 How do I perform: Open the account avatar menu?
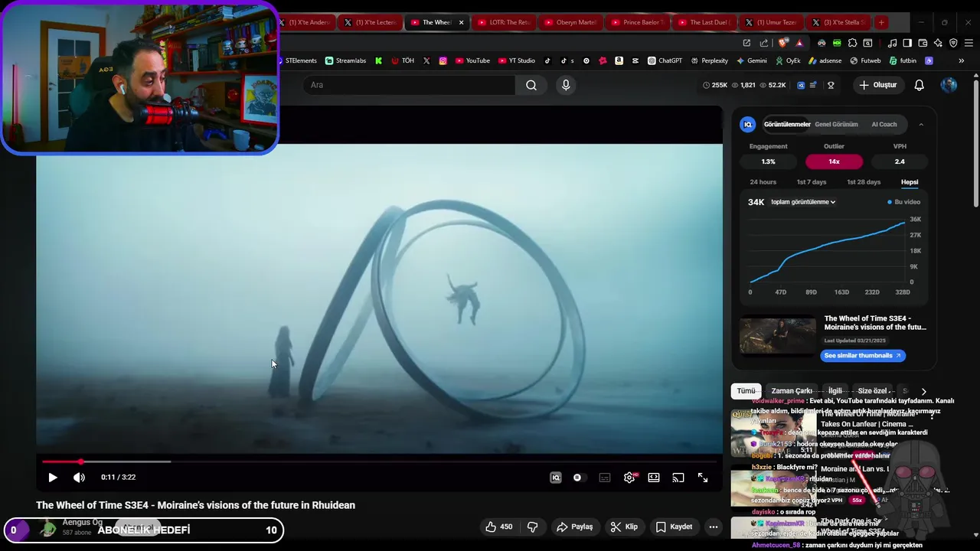(949, 85)
